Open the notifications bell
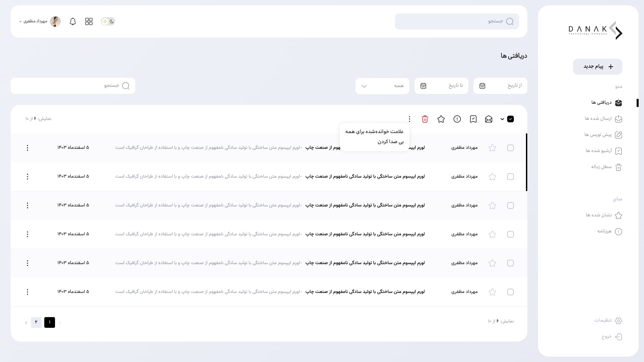The height and width of the screenshot is (362, 644). coord(73,21)
